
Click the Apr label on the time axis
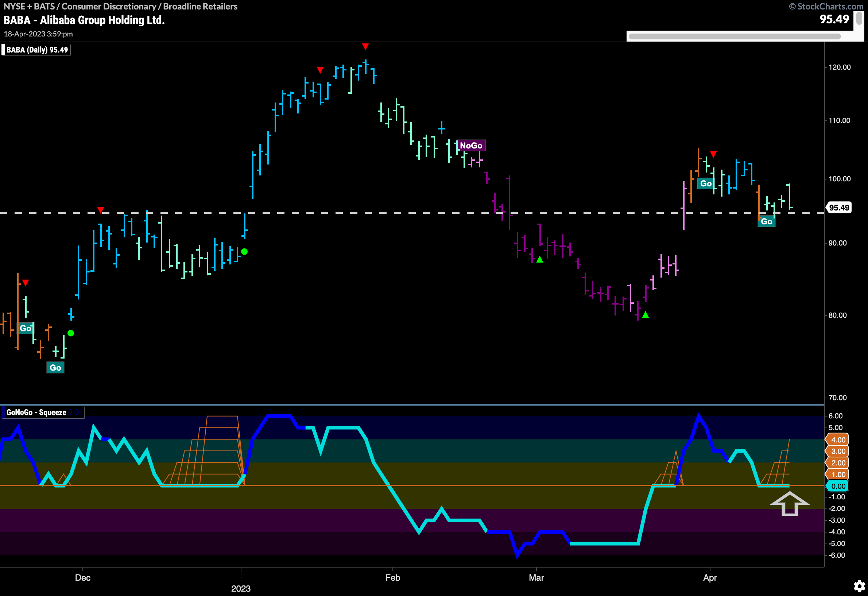click(x=710, y=577)
